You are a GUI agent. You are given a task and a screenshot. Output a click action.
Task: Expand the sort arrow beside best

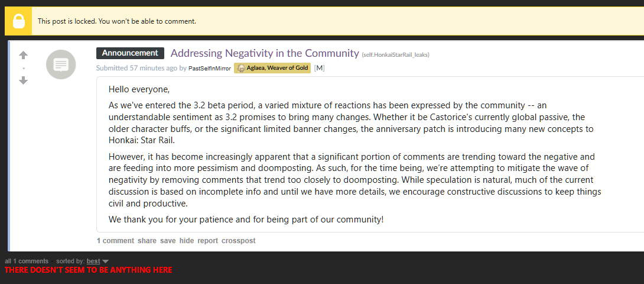pyautogui.click(x=105, y=262)
